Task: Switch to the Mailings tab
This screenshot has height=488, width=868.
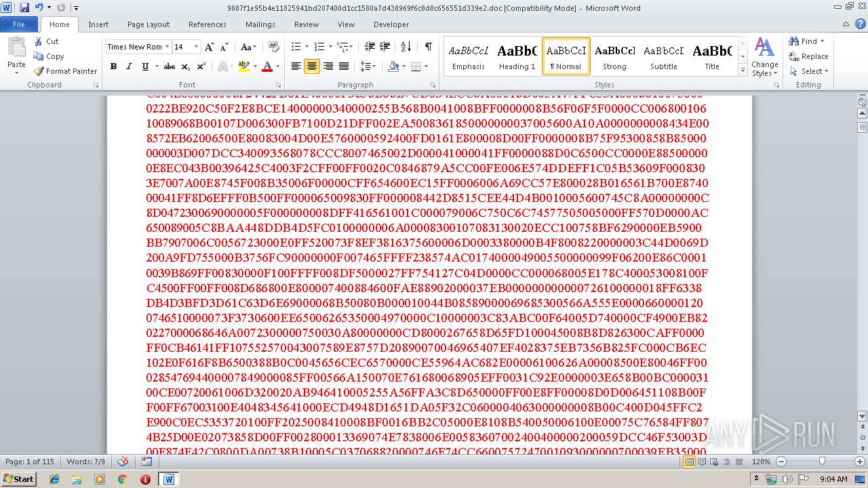Action: pyautogui.click(x=260, y=24)
